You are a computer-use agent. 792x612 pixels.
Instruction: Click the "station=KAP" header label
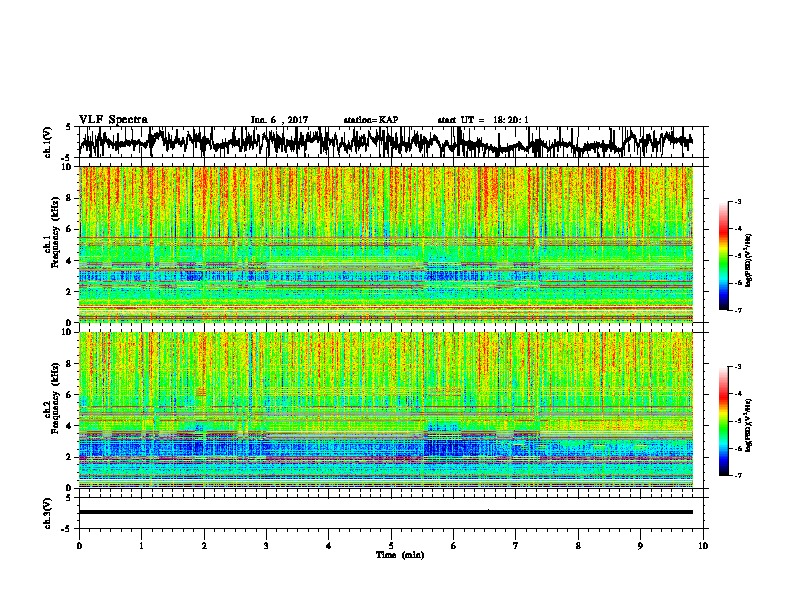coord(371,120)
